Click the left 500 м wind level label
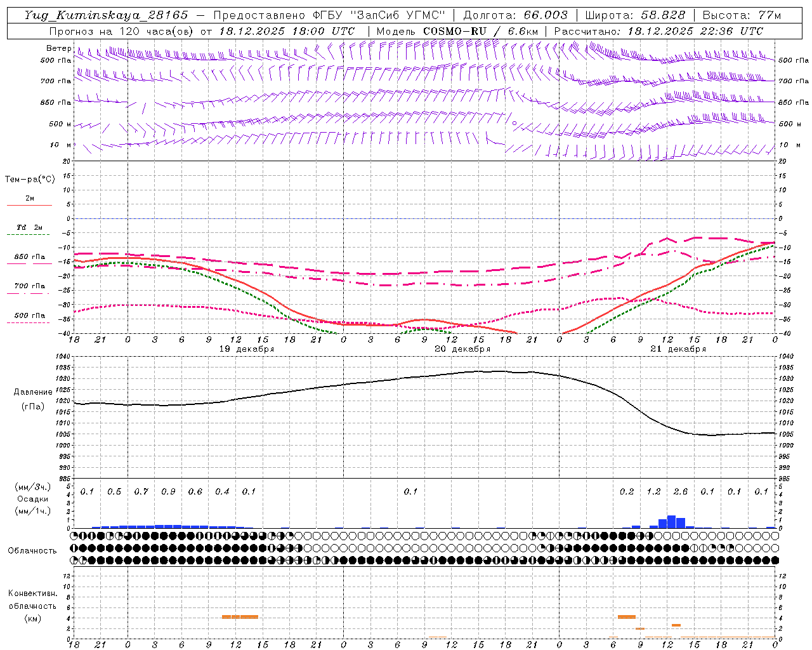This screenshot has width=812, height=650. (x=60, y=124)
